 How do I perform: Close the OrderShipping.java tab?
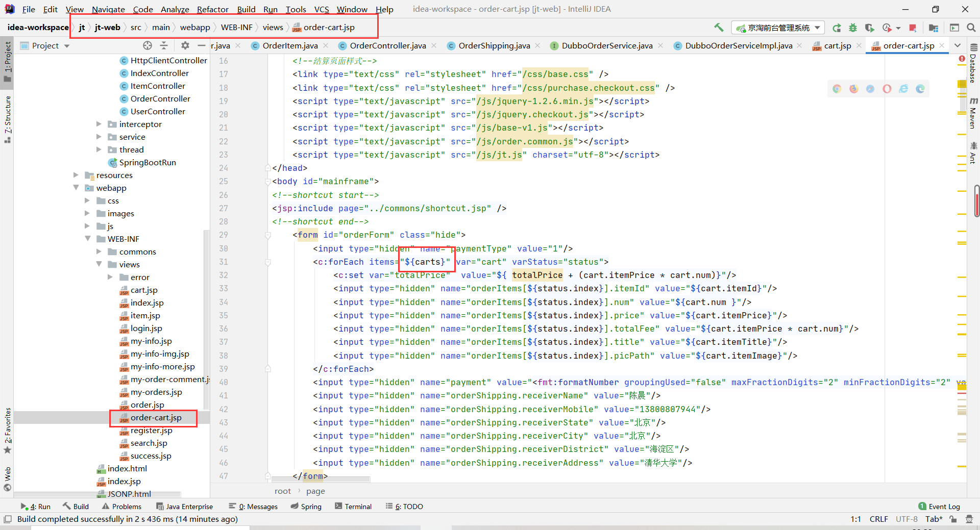537,45
